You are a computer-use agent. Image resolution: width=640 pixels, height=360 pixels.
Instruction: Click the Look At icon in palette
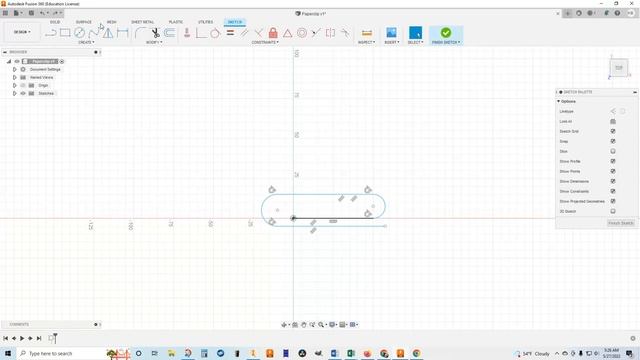point(613,121)
